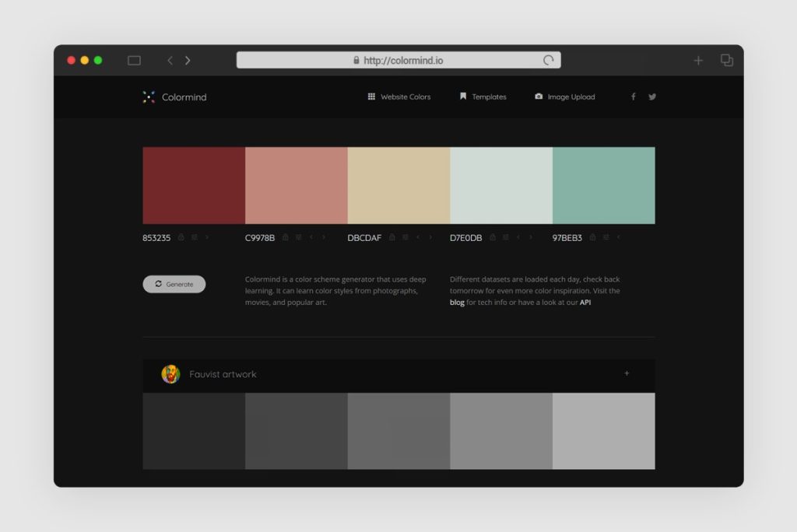Move color D7E0DB left with arrow
Image resolution: width=797 pixels, height=532 pixels.
[x=518, y=237]
